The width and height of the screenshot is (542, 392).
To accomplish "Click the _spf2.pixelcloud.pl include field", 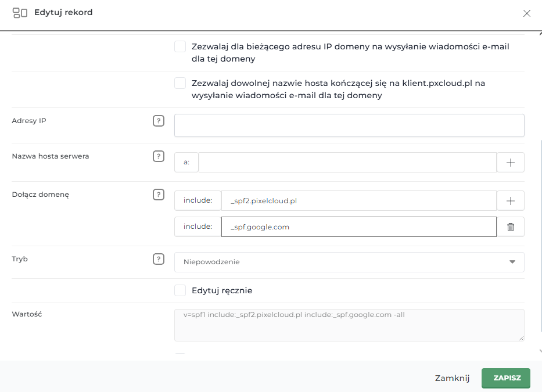I will click(358, 200).
